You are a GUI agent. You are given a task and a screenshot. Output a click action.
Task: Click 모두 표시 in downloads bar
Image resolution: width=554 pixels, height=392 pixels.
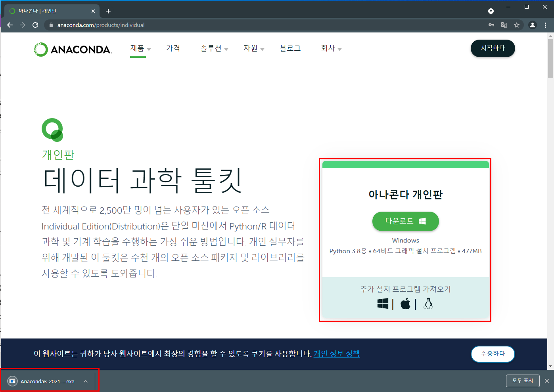pyautogui.click(x=523, y=381)
